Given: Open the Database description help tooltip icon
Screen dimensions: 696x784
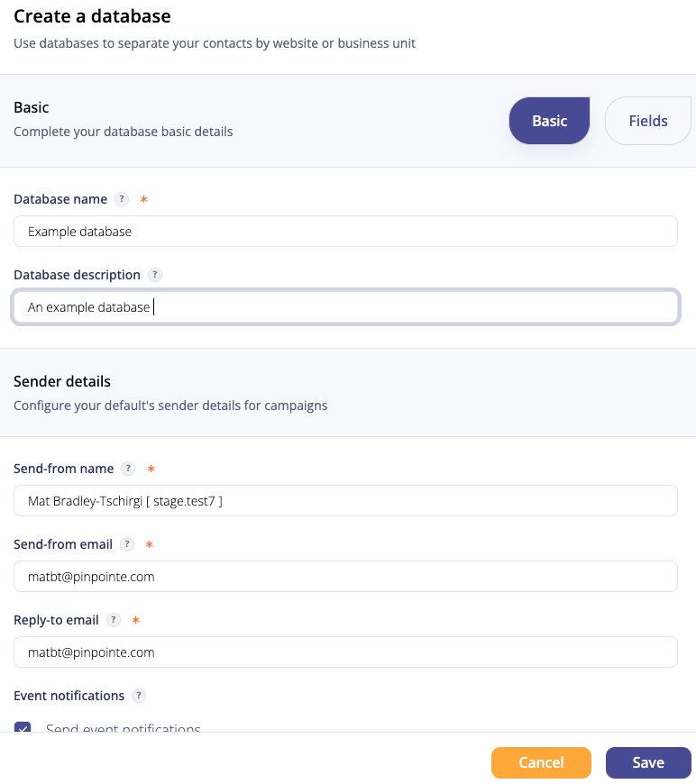Looking at the screenshot, I should coord(155,275).
